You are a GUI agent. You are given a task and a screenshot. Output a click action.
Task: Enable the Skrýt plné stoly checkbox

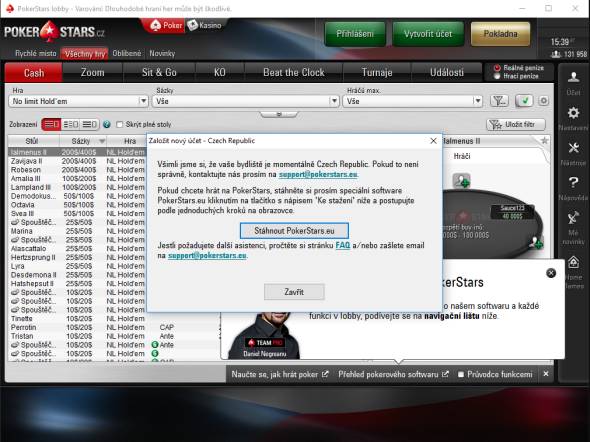pyautogui.click(x=119, y=125)
